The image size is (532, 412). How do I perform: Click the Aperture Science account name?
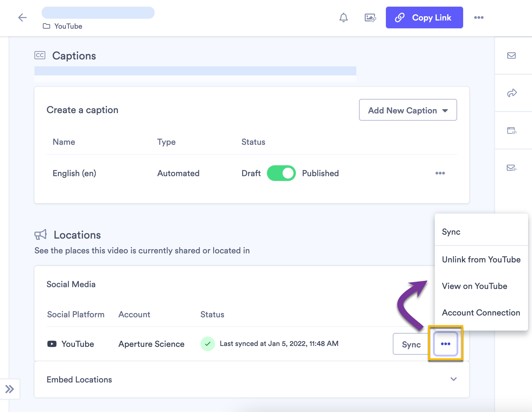coord(151,344)
